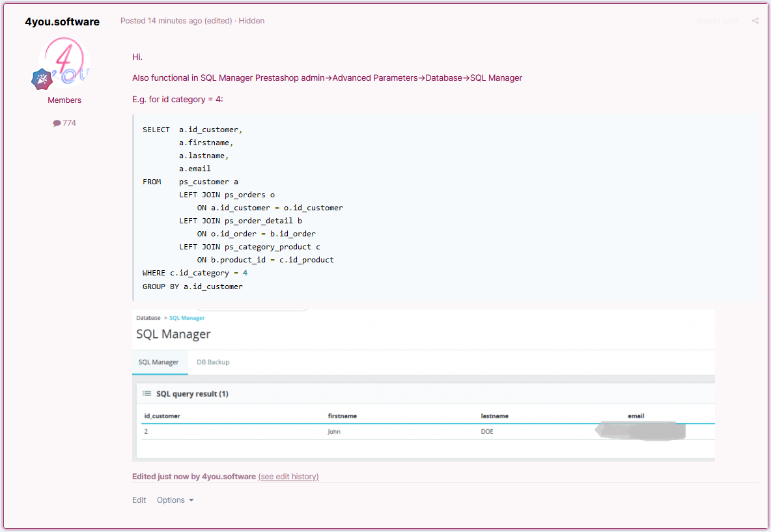Click the DOE cell in results
The image size is (771, 532).
click(487, 432)
